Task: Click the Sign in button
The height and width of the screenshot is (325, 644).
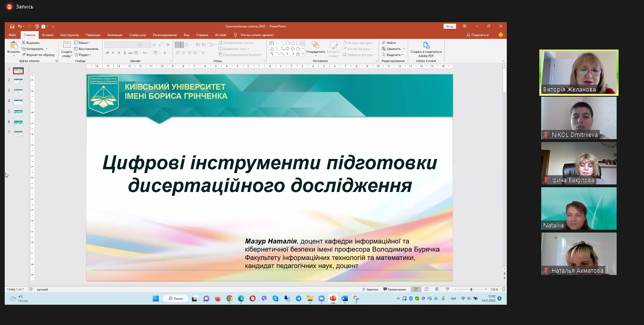Action: [450, 26]
